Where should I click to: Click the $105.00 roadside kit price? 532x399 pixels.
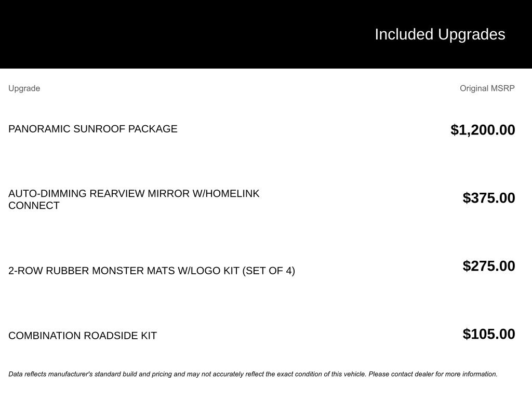coord(489,334)
